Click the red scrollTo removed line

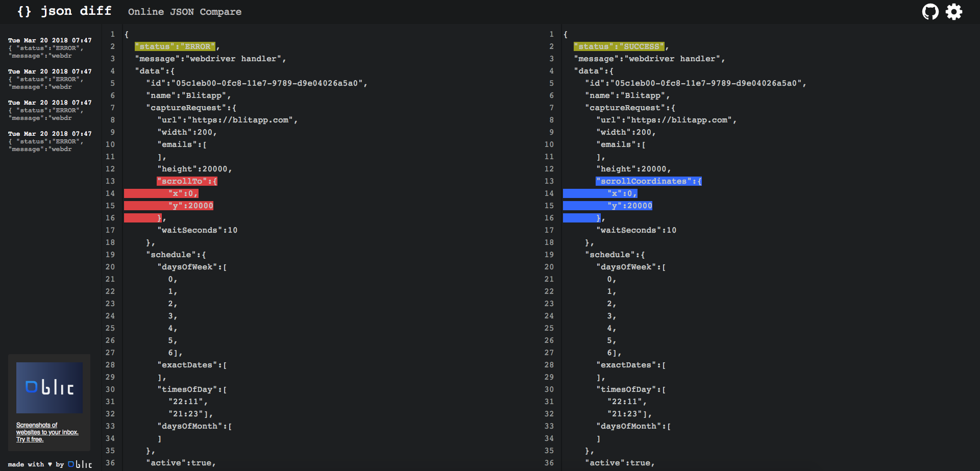coord(187,181)
